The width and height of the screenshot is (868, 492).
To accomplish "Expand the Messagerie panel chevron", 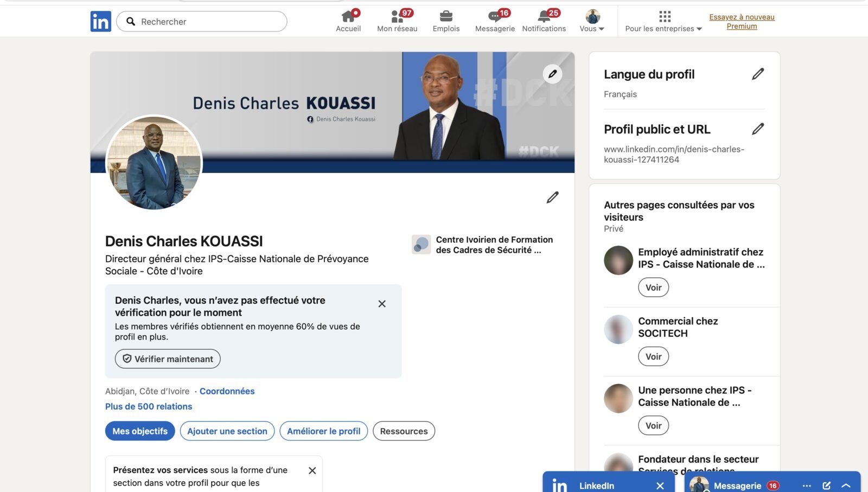I will pyautogui.click(x=846, y=486).
